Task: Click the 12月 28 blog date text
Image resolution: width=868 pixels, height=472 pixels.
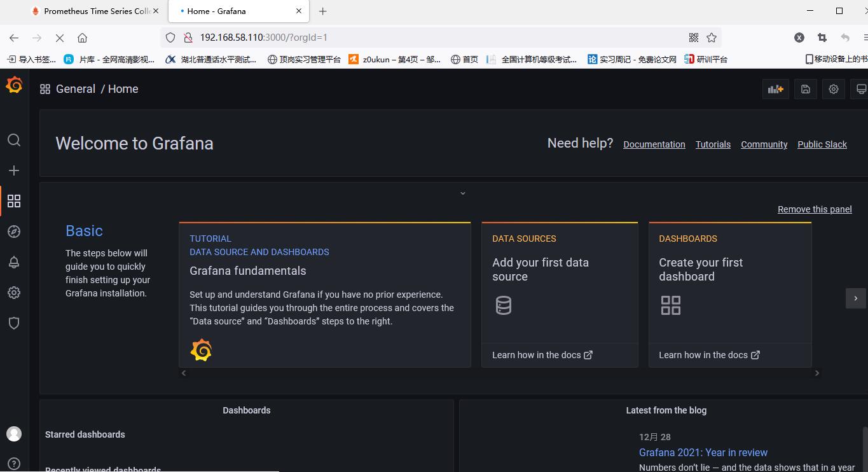Action: point(655,437)
